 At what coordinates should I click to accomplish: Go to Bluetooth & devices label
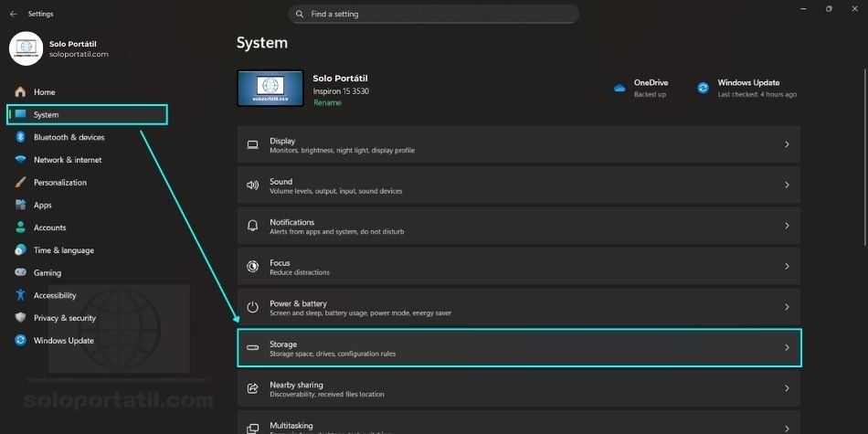(x=69, y=137)
